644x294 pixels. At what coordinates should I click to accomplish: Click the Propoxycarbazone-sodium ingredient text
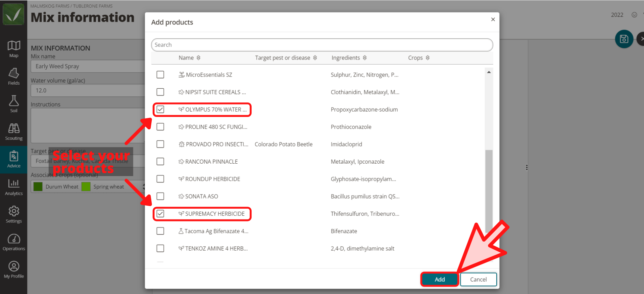click(364, 110)
